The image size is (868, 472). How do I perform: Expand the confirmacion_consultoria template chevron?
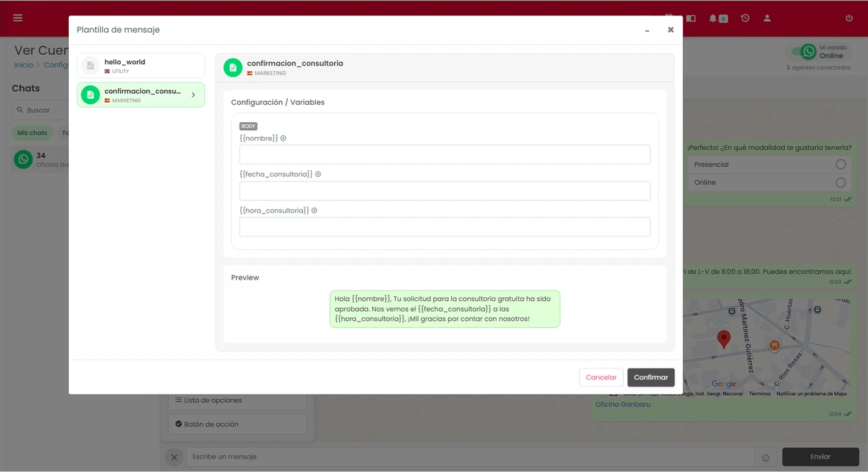[194, 95]
